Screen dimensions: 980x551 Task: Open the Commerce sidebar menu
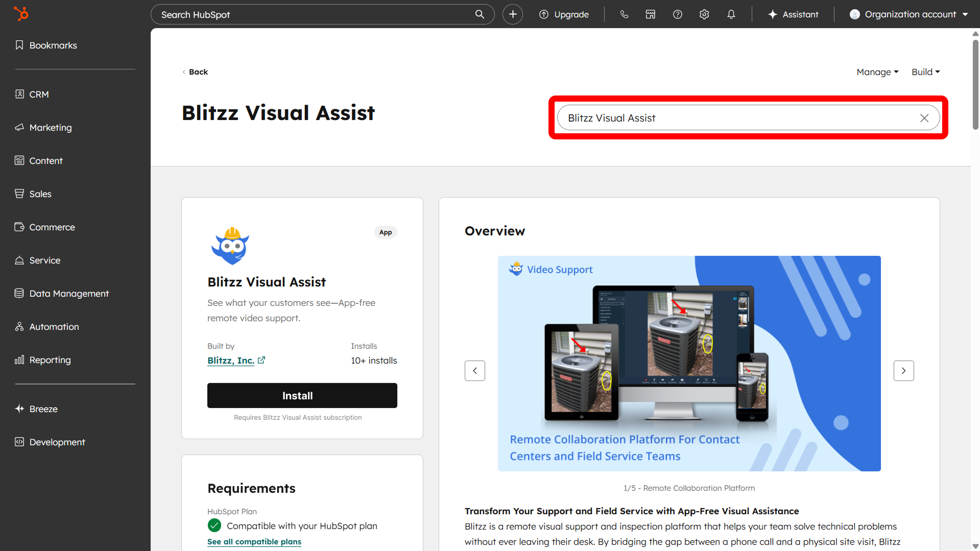[x=52, y=227]
